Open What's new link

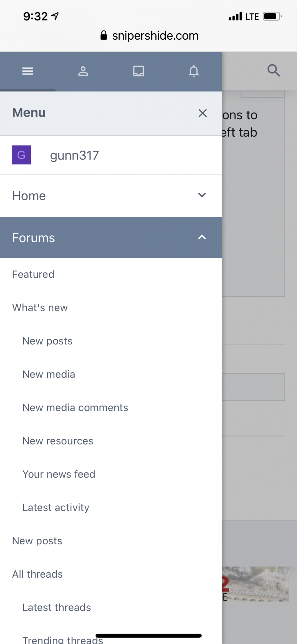(40, 308)
